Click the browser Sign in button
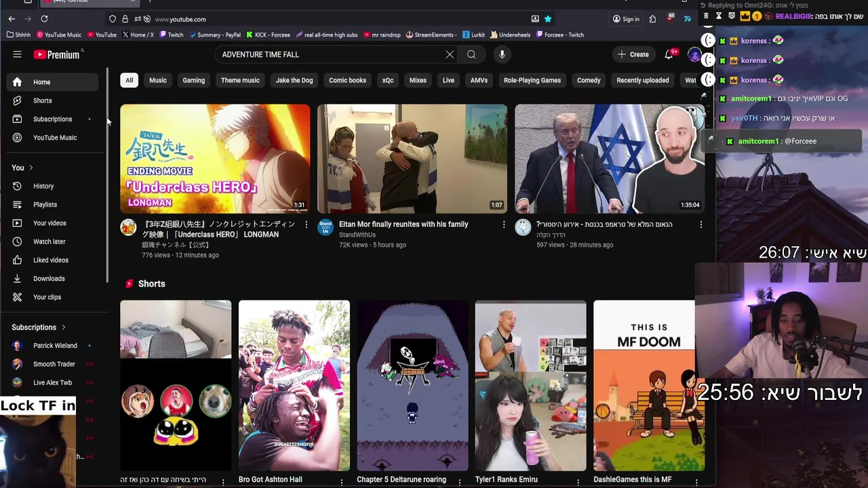The image size is (868, 488). point(626,19)
